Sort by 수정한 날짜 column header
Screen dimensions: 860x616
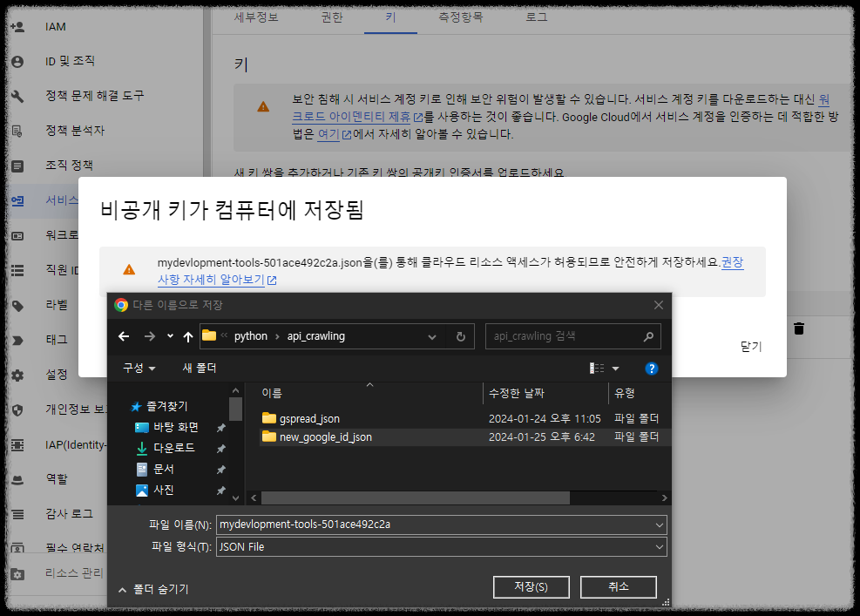(516, 393)
